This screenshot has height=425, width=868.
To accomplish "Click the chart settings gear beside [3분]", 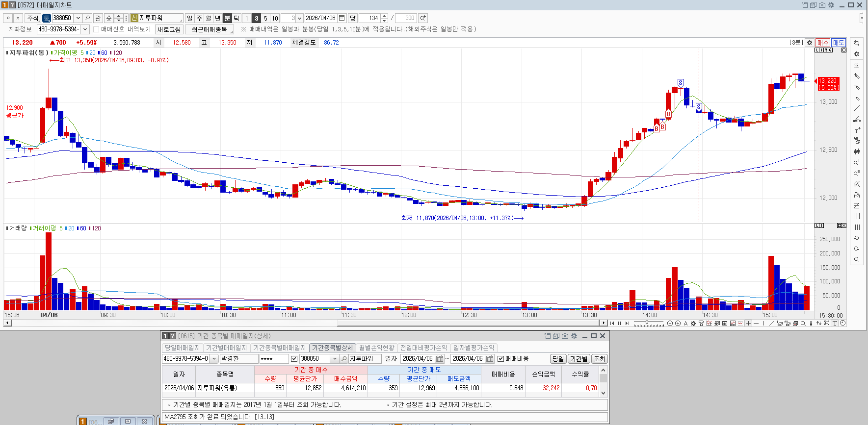I will 810,43.
